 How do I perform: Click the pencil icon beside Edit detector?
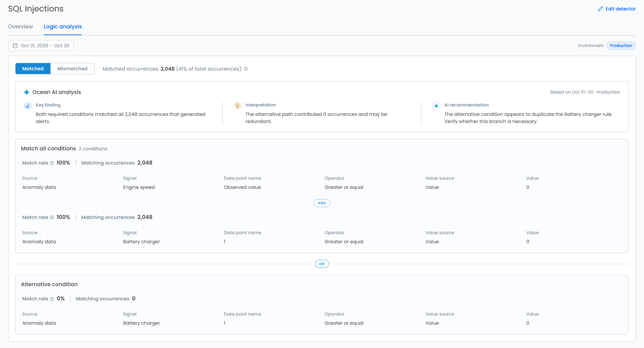pyautogui.click(x=600, y=9)
